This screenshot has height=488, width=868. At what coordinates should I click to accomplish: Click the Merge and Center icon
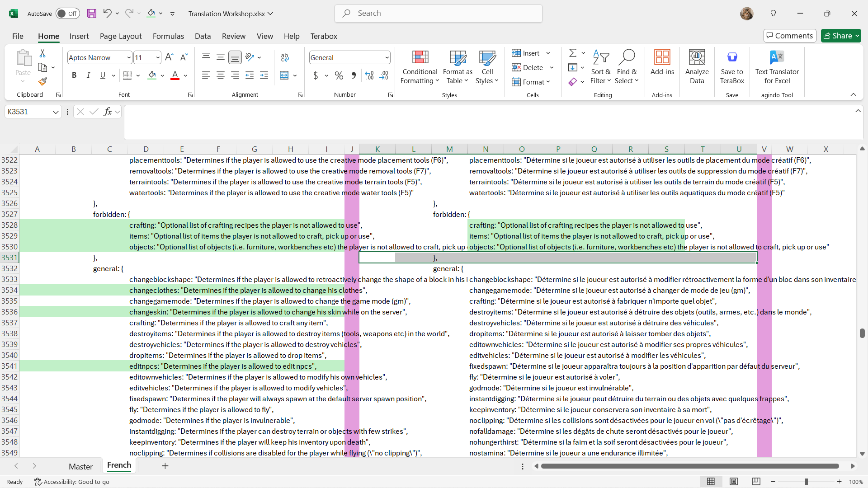(x=284, y=75)
